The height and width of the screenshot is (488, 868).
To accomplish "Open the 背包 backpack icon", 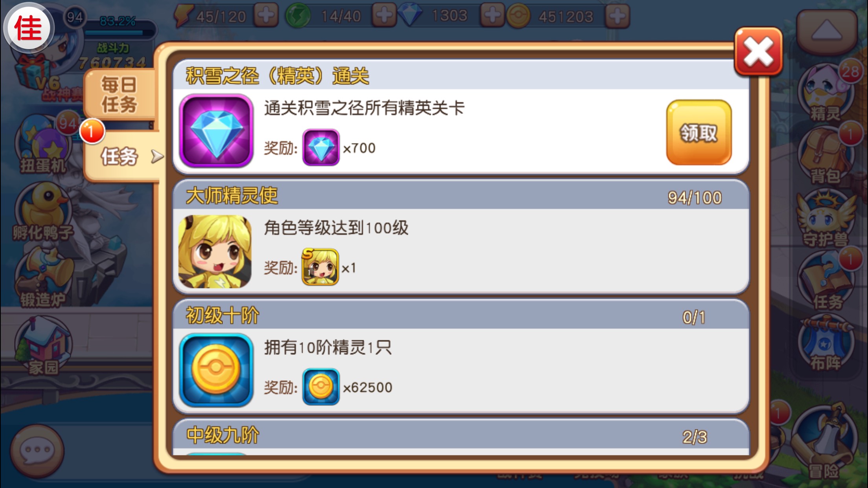I will point(826,155).
